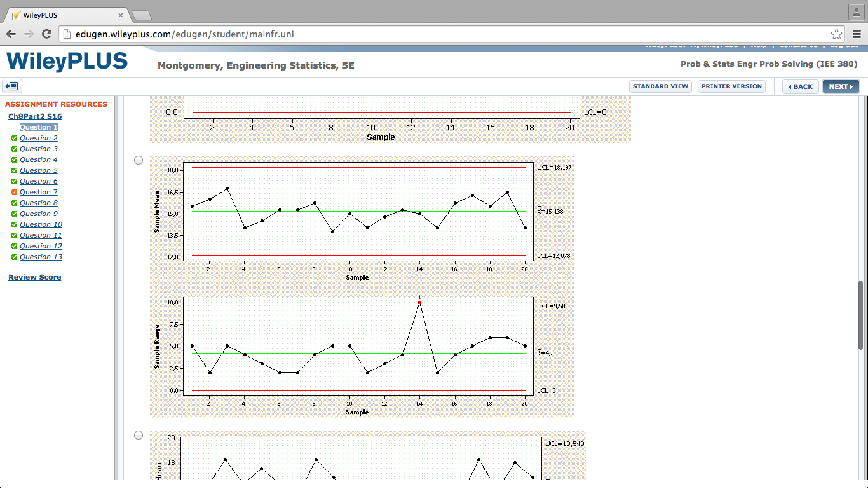Open Question 7 in sidebar
Viewport: 868px width, 488px height.
coord(38,192)
